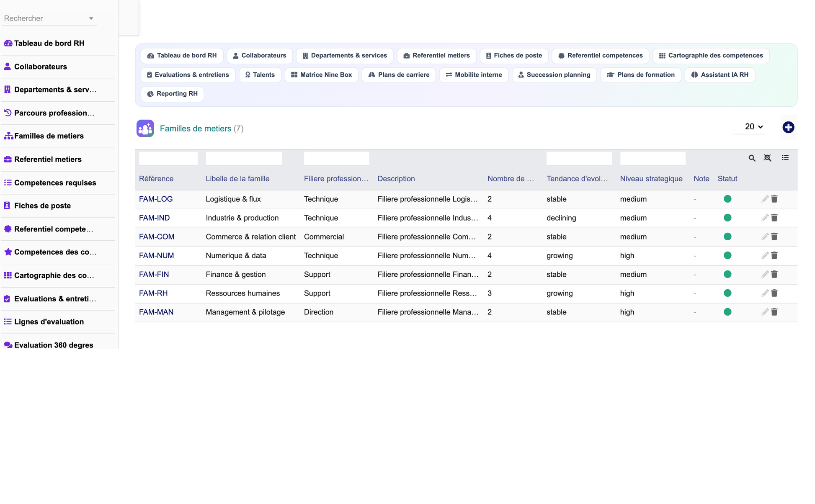The width and height of the screenshot is (815, 504).
Task: Click the Competences des co… sidebar star icon
Action: 8,252
